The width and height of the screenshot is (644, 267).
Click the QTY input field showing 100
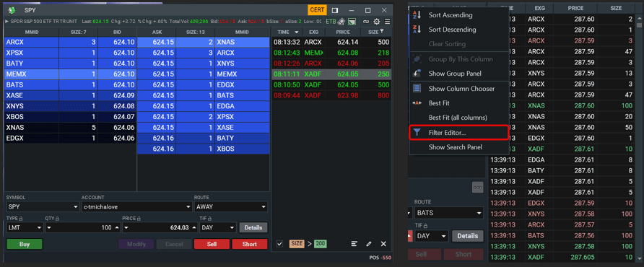coord(82,227)
